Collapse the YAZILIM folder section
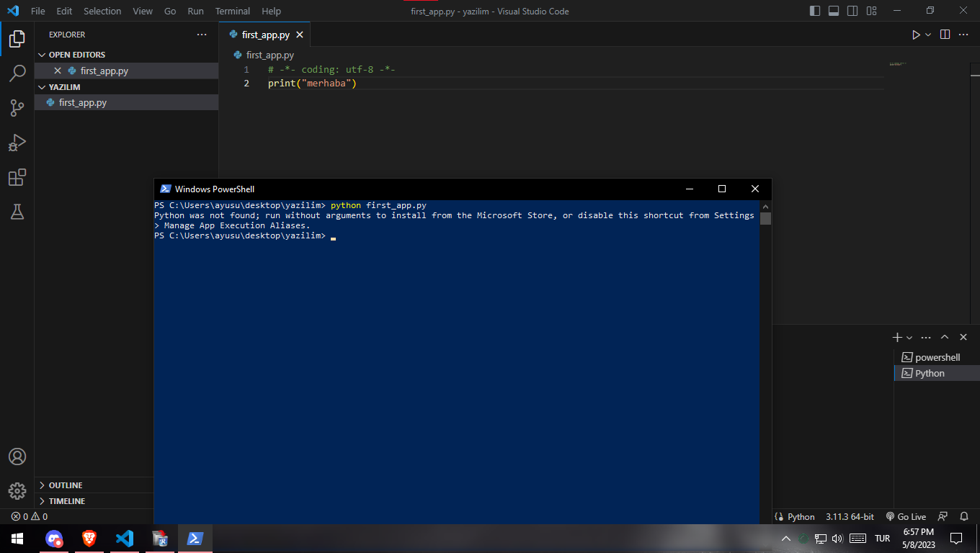 coord(126,87)
